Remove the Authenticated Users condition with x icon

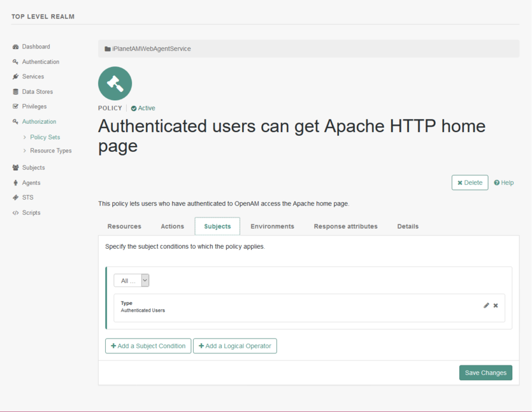coord(496,305)
